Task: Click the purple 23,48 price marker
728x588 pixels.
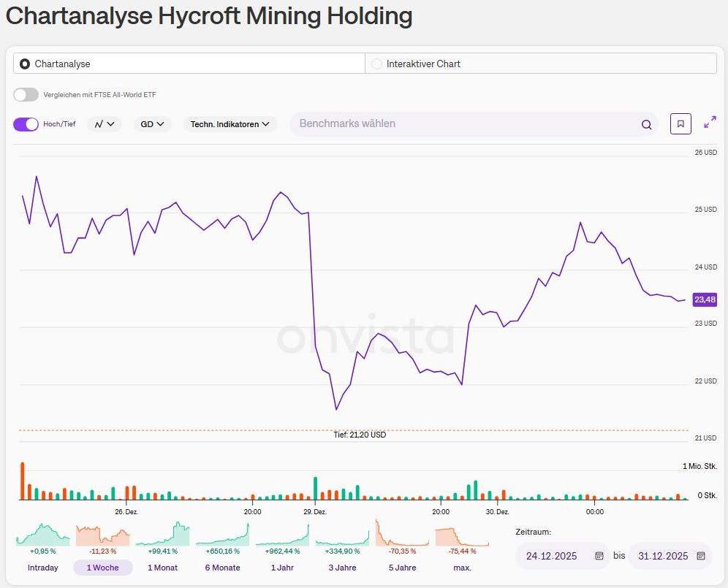Action: (703, 299)
